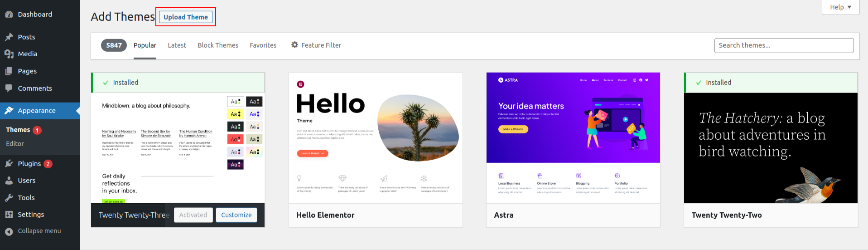This screenshot has height=250, width=868.
Task: Click the Twenty Twenty-Three theme name
Action: [134, 215]
